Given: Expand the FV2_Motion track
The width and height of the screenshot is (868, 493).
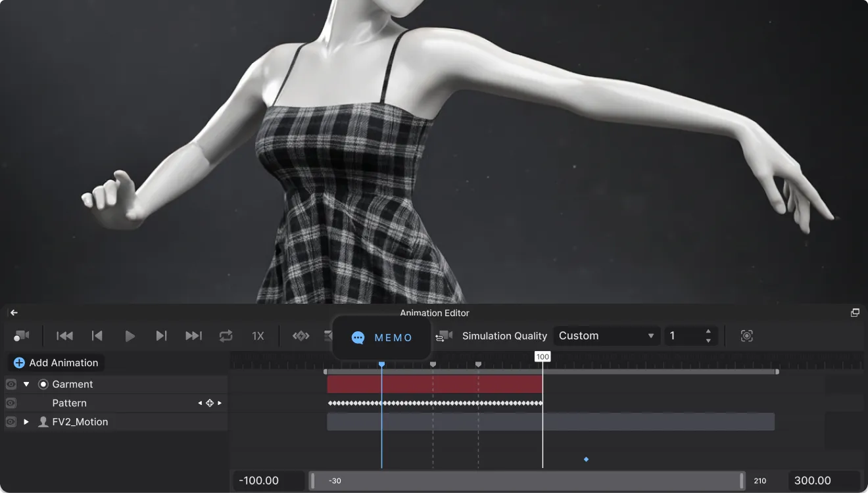Looking at the screenshot, I should [26, 421].
